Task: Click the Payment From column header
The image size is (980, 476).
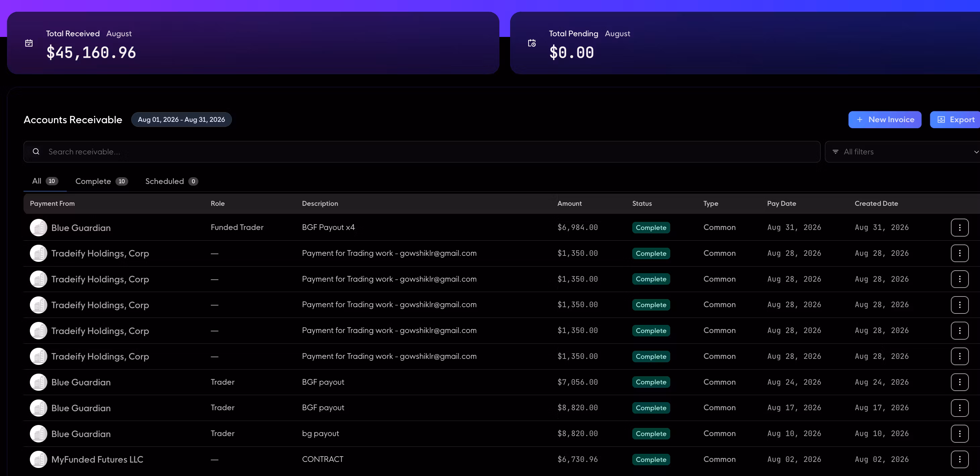Action: tap(52, 203)
